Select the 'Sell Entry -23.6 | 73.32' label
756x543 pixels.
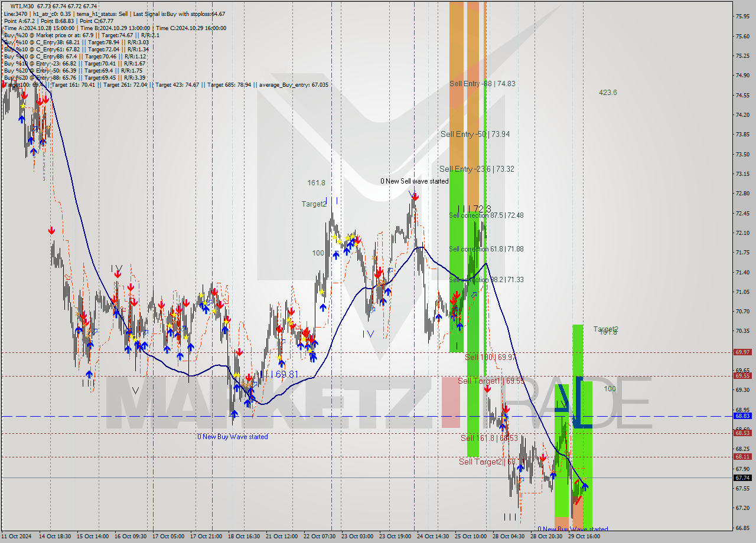[477, 169]
